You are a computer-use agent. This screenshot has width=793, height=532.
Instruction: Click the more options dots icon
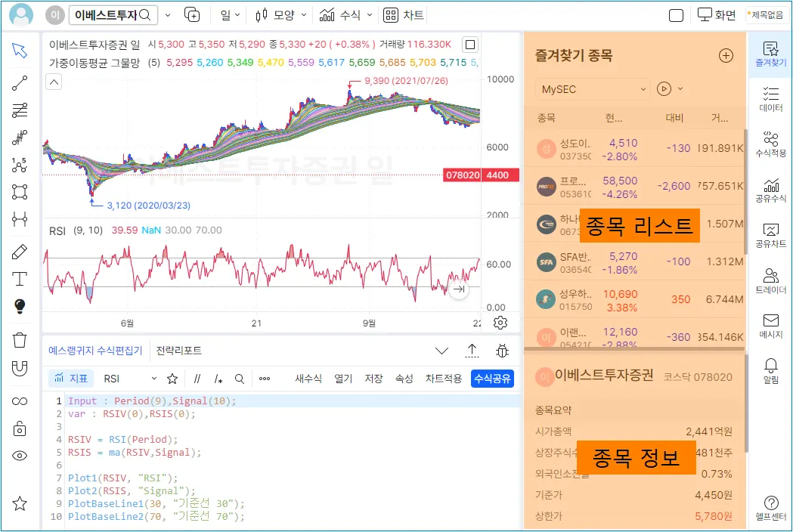pos(265,379)
